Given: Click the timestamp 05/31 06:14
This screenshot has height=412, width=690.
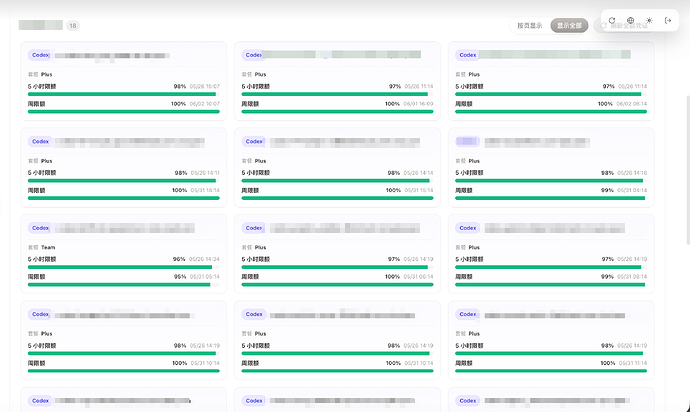Looking at the screenshot, I should [x=418, y=276].
